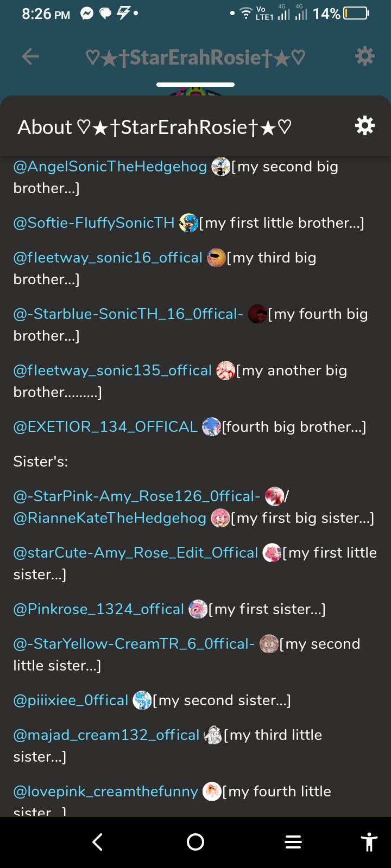The image size is (391, 868).
Task: Open the Android recent apps menu
Action: (293, 842)
